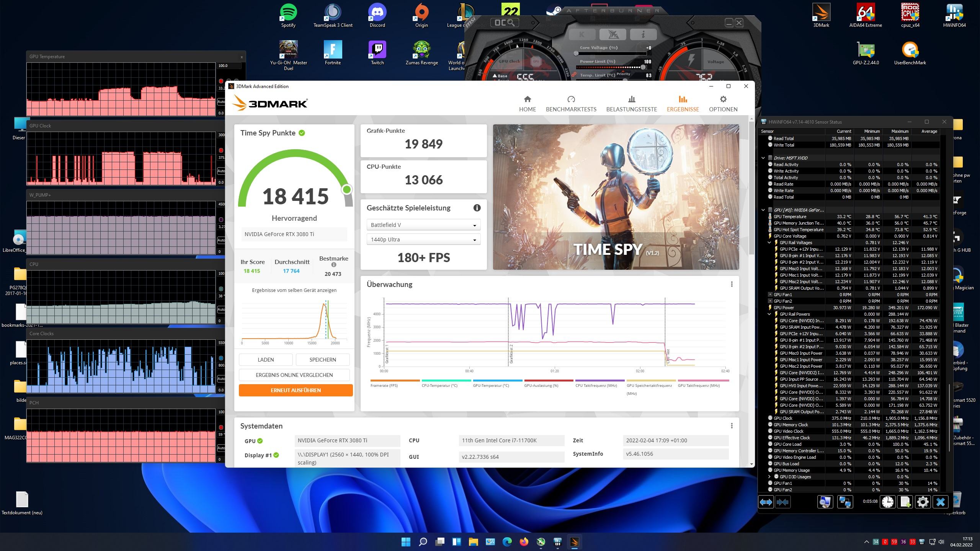The height and width of the screenshot is (551, 980).
Task: Open the OPTIONEN tab
Action: [x=723, y=104]
